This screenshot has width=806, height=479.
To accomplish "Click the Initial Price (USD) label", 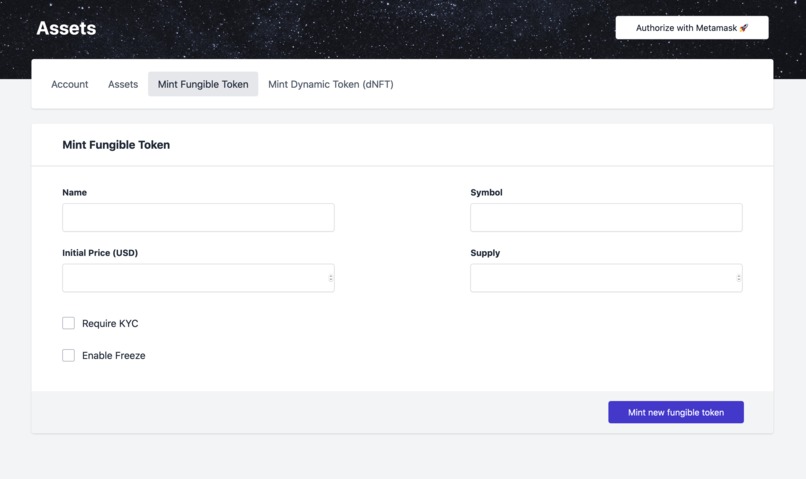I will click(100, 253).
